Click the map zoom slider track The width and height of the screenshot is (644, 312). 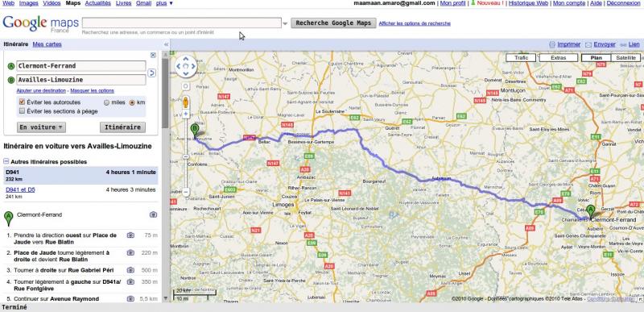click(x=186, y=153)
